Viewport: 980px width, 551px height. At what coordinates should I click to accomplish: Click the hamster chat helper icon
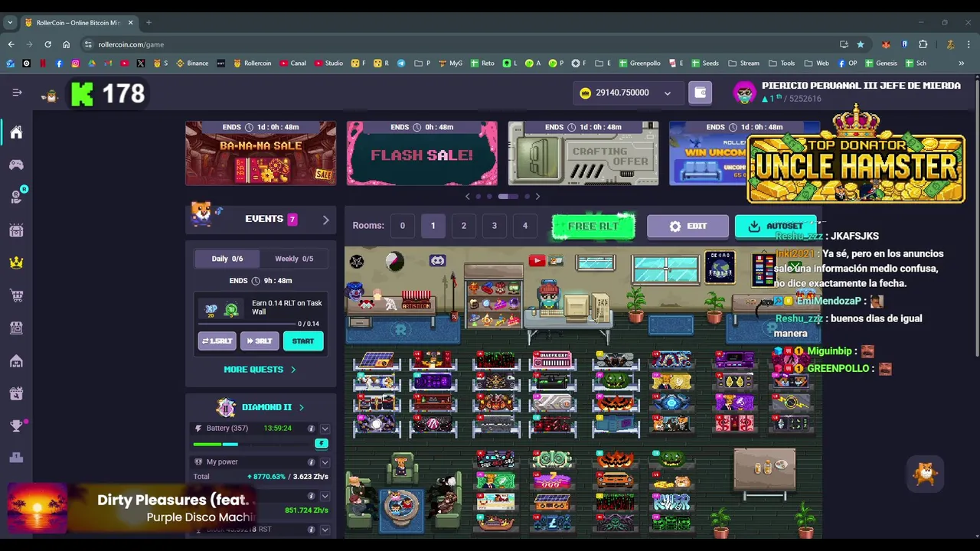click(x=926, y=474)
